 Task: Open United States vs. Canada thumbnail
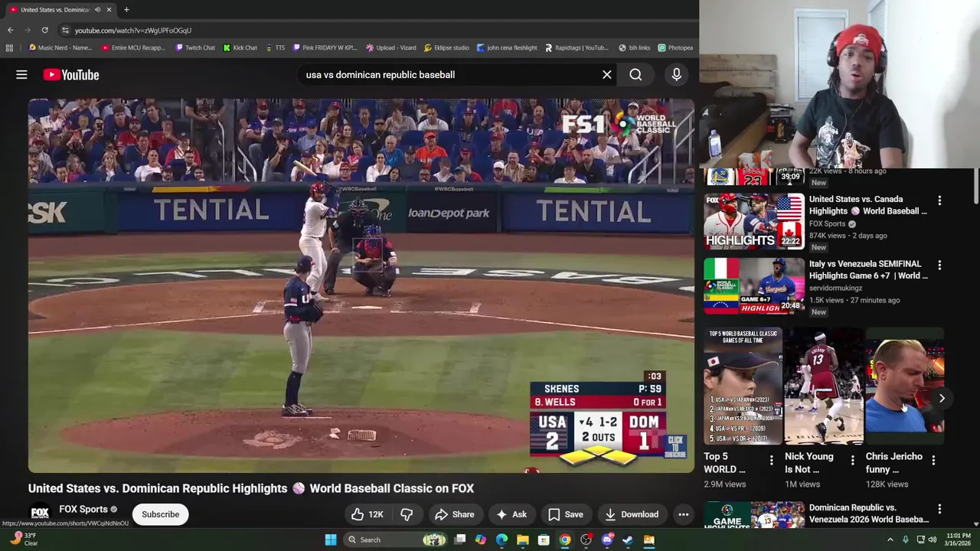coord(754,220)
